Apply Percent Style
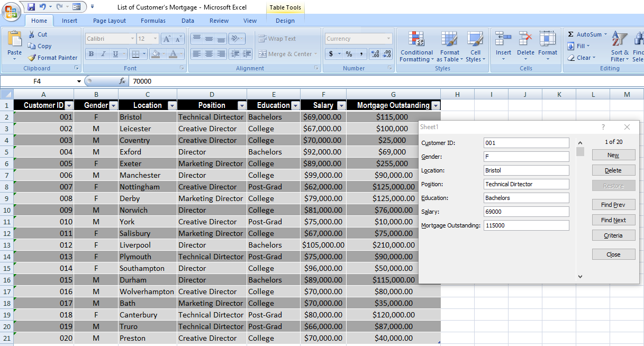 (x=349, y=54)
